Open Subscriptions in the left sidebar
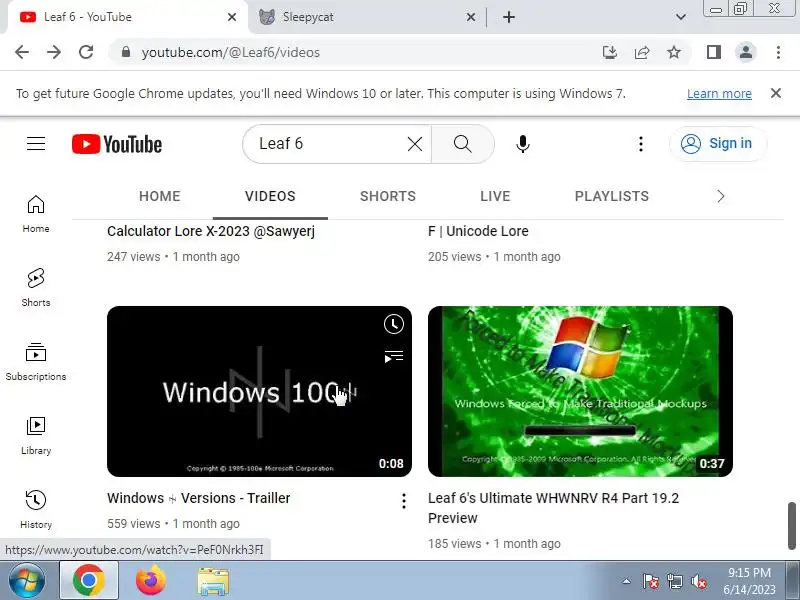This screenshot has height=600, width=800. [36, 362]
